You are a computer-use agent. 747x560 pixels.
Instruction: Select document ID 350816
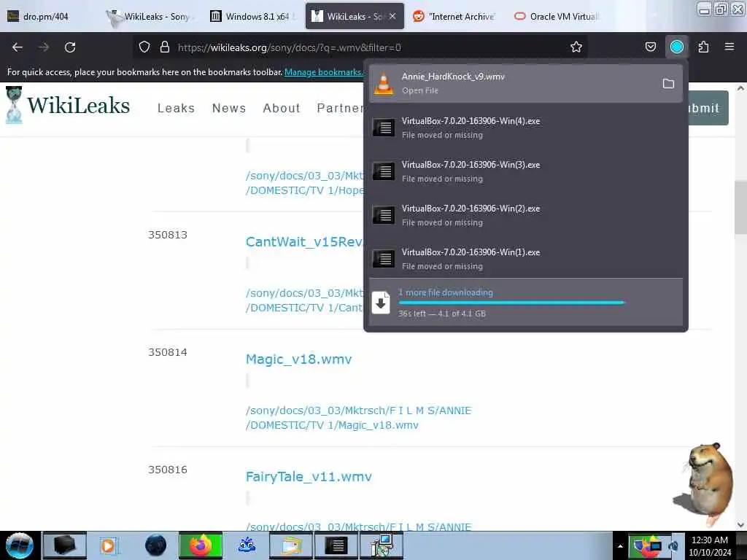pos(168,470)
